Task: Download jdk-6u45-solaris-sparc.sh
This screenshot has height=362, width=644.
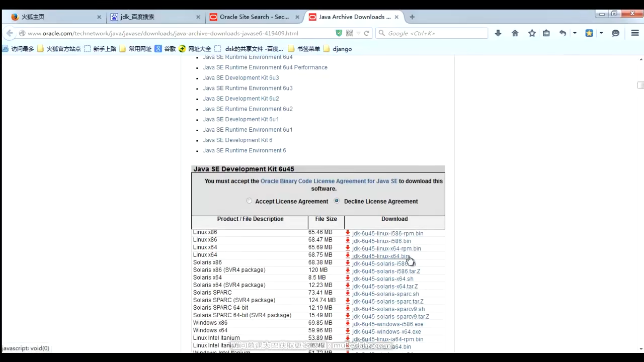Action: point(385,294)
